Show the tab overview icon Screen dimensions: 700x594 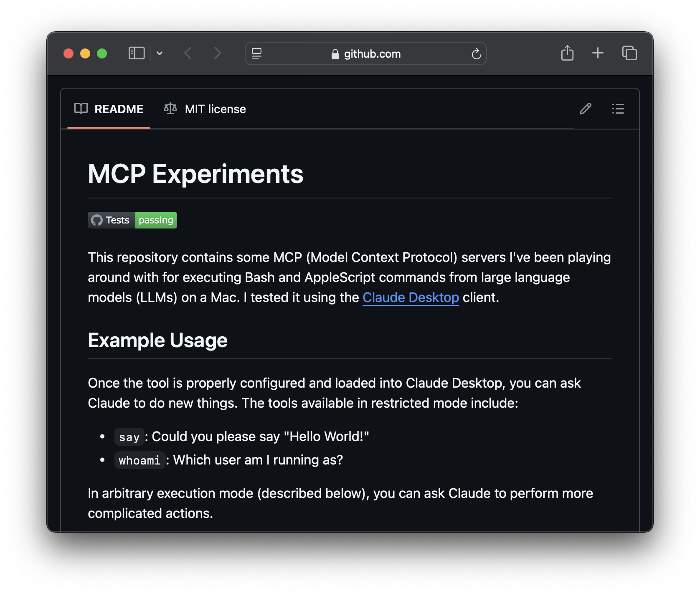pyautogui.click(x=629, y=53)
